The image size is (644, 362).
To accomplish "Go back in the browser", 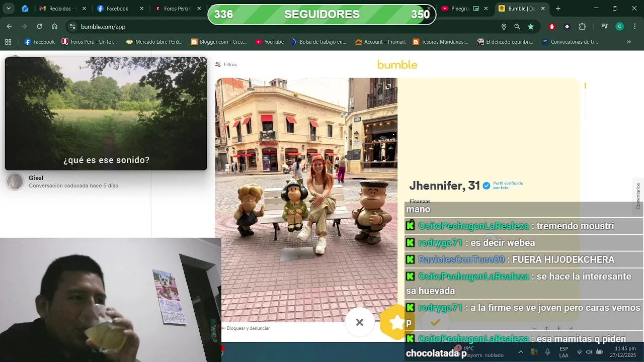I will click(9, 27).
